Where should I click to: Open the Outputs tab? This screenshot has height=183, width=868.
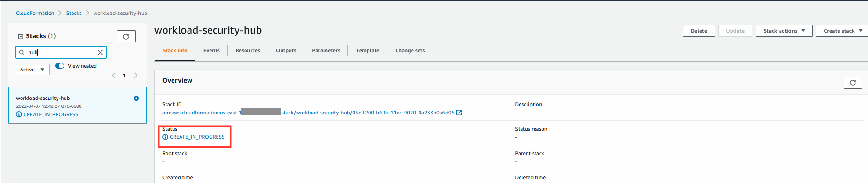point(286,50)
